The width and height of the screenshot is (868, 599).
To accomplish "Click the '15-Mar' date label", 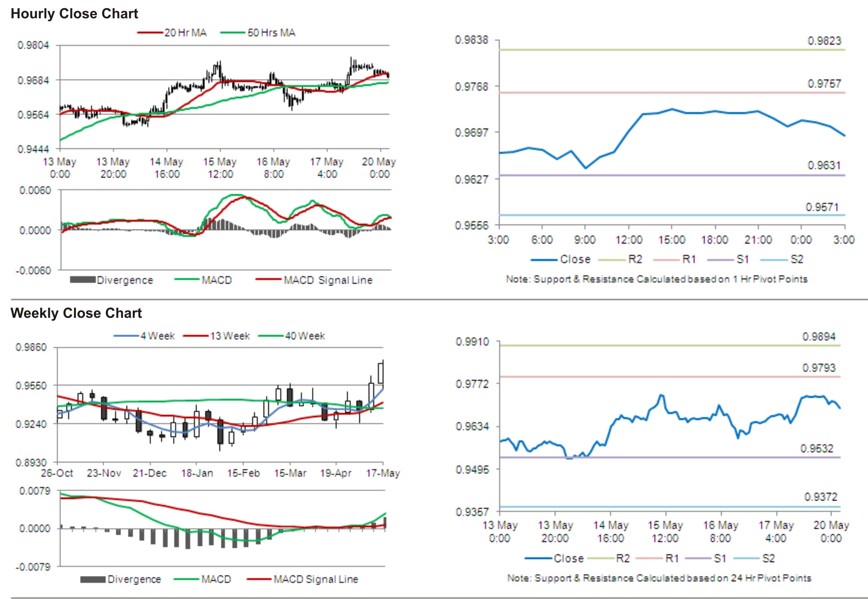I will [290, 473].
